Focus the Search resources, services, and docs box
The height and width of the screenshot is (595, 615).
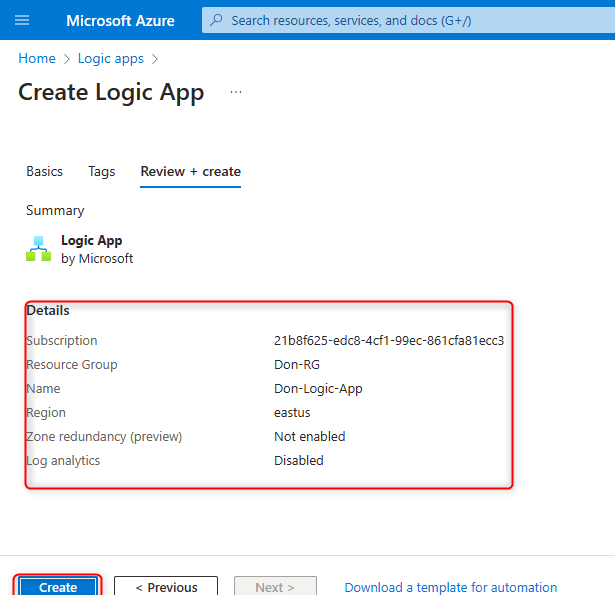[x=408, y=20]
